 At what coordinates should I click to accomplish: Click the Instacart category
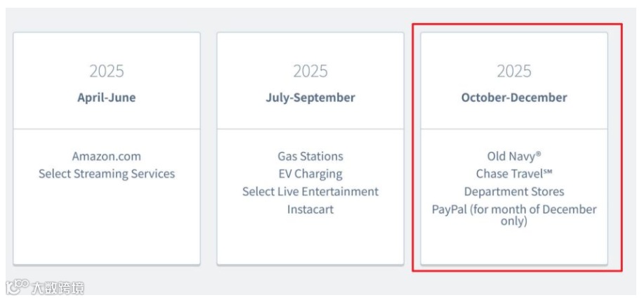point(310,209)
